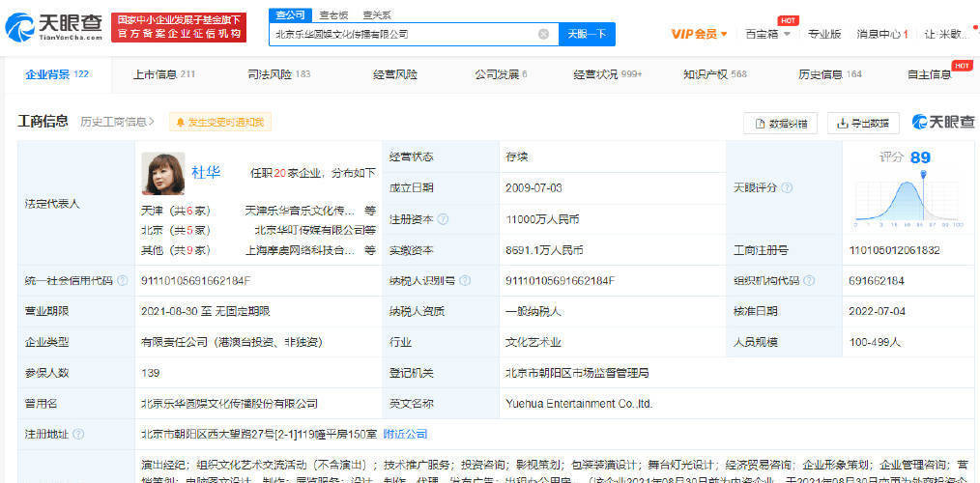Click 核准日期 value 2022-07-04
Viewport: 980px width, 483px height.
tap(878, 311)
